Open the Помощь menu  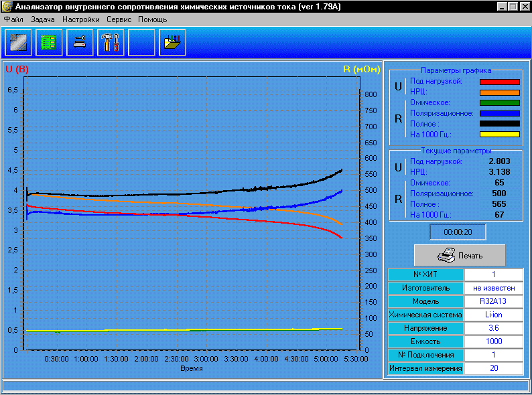(152, 19)
